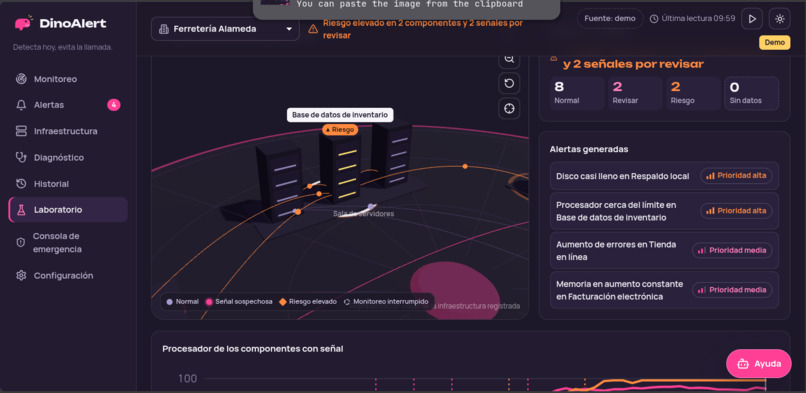The width and height of the screenshot is (806, 393).
Task: Click Prioridad media badge on Aumento de errores
Action: click(x=732, y=250)
